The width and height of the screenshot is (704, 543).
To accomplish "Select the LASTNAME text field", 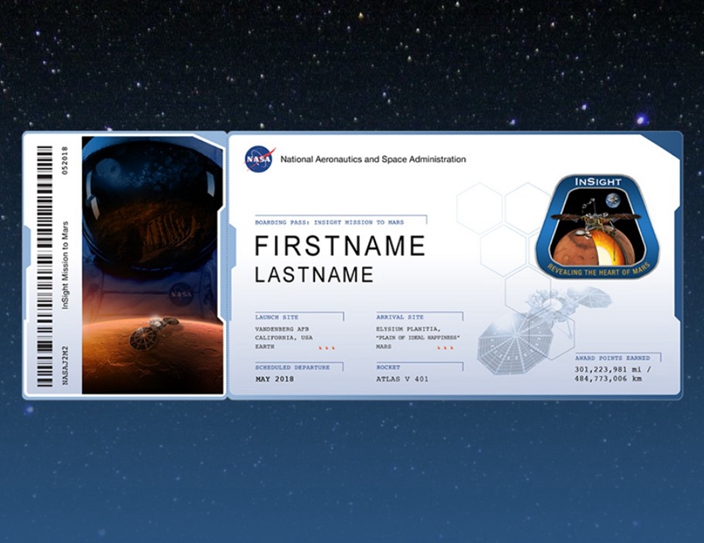I will (x=314, y=274).
